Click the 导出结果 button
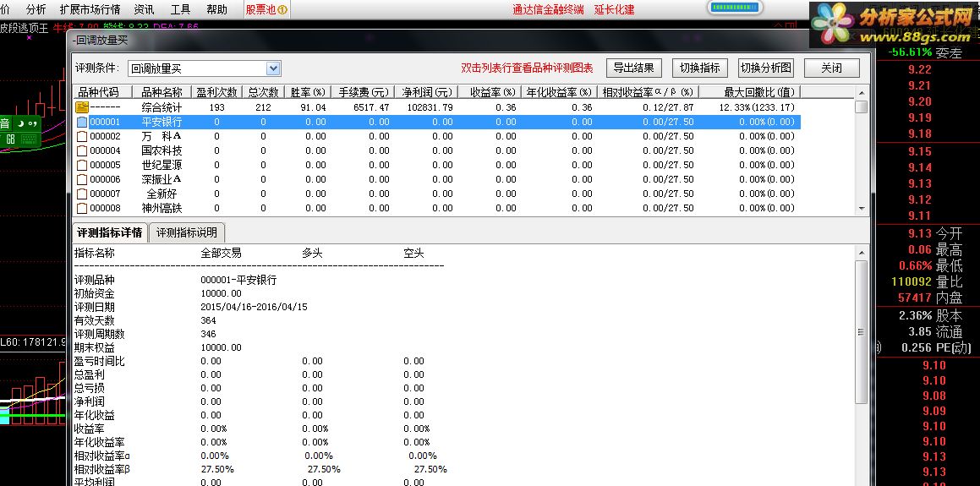Viewport: 980px width, 486px height. point(634,68)
